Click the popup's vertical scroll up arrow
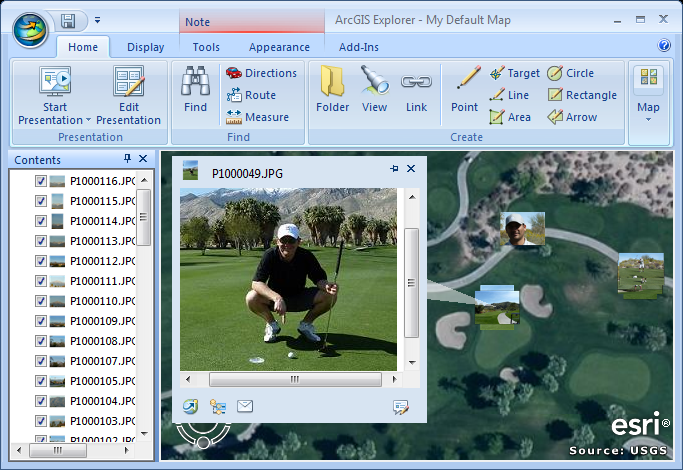The image size is (683, 470). click(x=412, y=197)
